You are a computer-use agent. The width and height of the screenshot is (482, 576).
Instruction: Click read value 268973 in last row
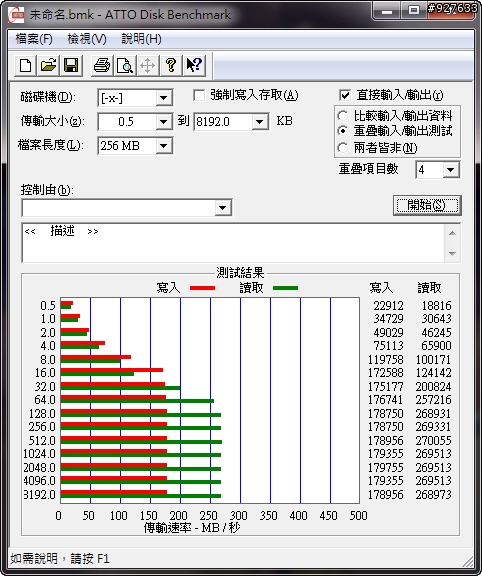(x=434, y=495)
